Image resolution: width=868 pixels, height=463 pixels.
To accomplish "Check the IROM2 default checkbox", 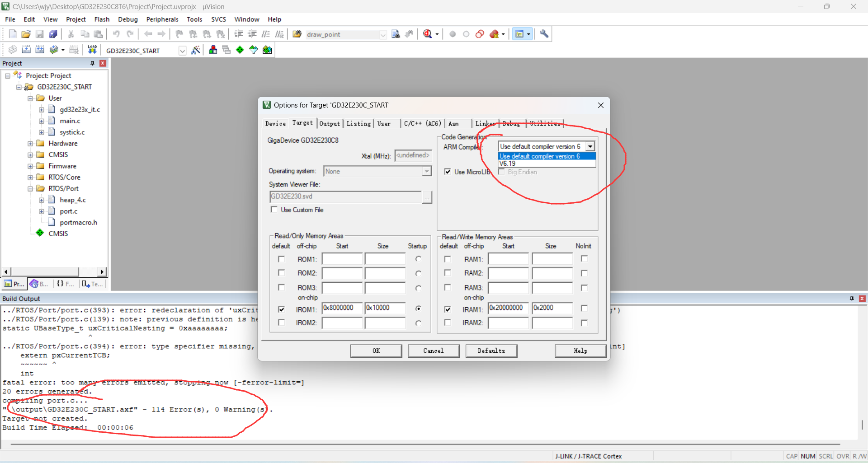I will tap(281, 323).
